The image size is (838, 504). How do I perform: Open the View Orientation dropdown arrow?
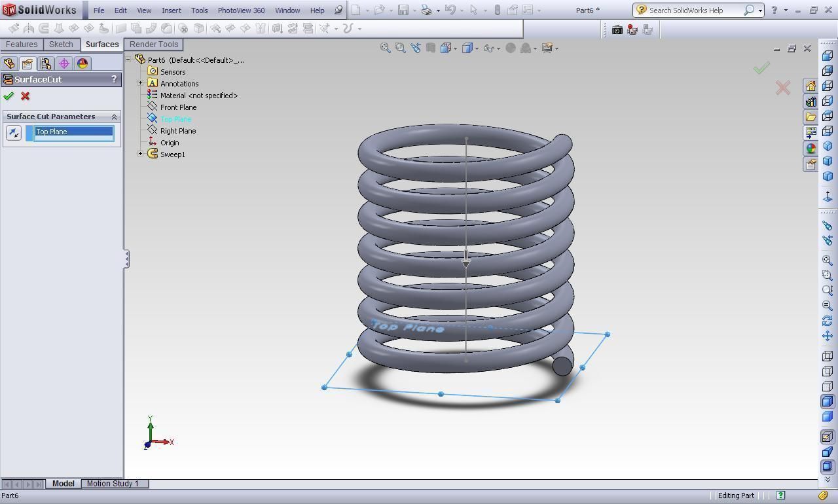[456, 47]
